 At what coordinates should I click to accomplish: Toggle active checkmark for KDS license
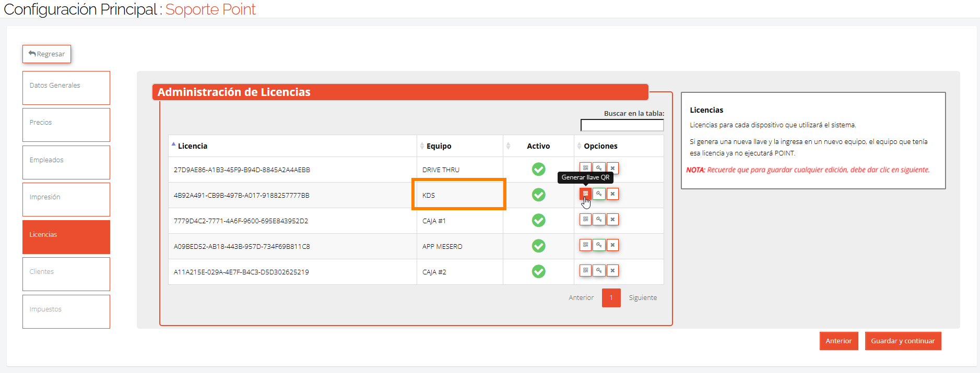(x=538, y=195)
